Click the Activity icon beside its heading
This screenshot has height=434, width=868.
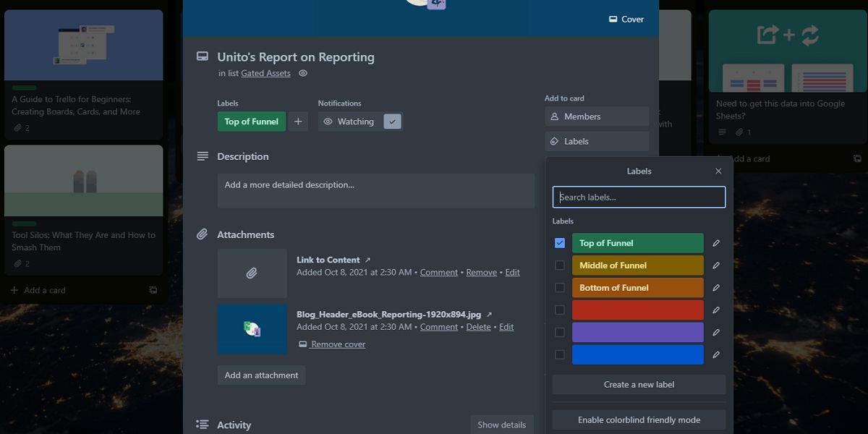point(203,425)
